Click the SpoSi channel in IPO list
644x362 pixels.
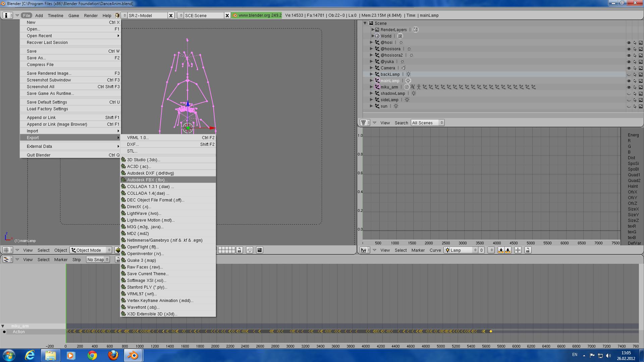pyautogui.click(x=633, y=164)
